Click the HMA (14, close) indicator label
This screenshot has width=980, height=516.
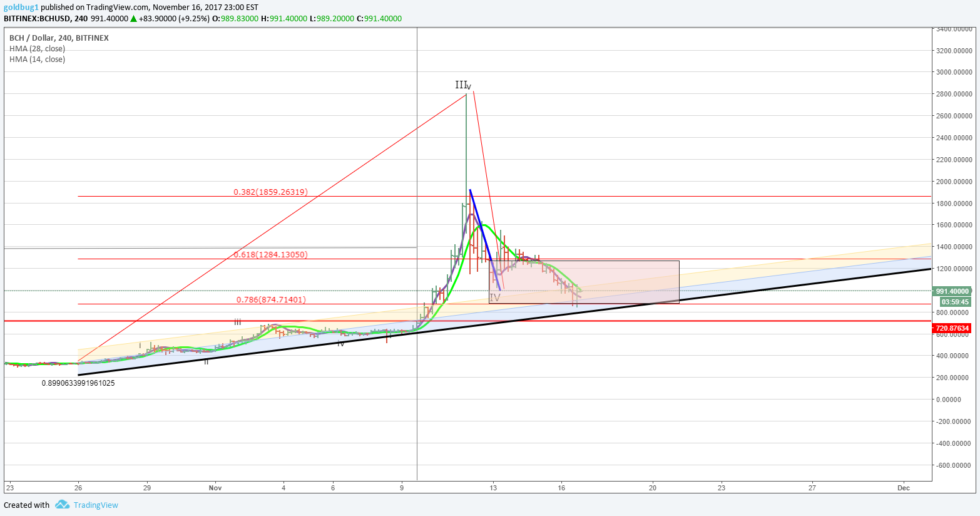point(37,59)
